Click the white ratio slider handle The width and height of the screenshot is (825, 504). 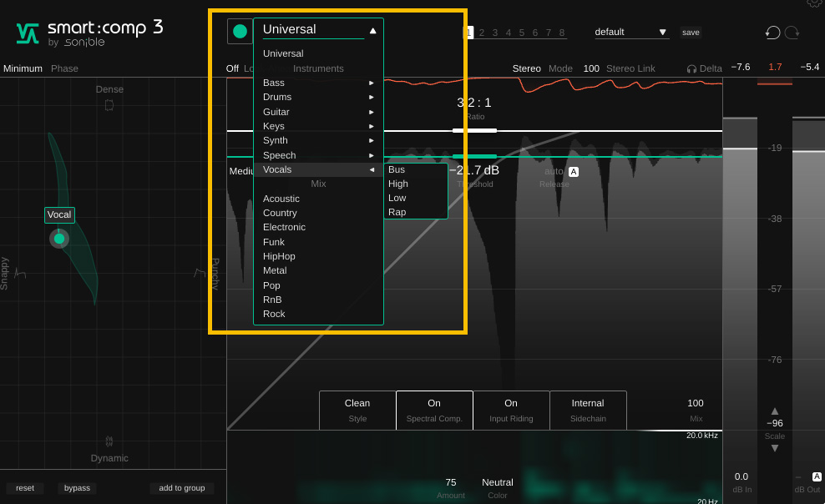(x=474, y=131)
